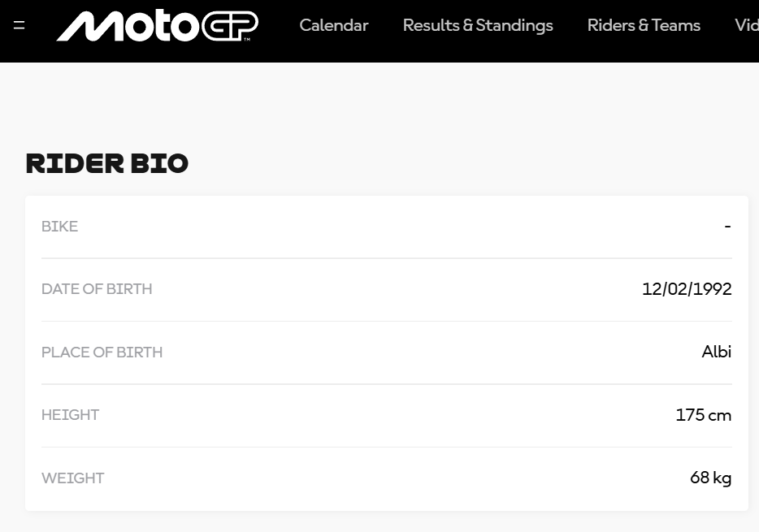Click the RIDER BIO heading
759x532 pixels.
point(107,163)
